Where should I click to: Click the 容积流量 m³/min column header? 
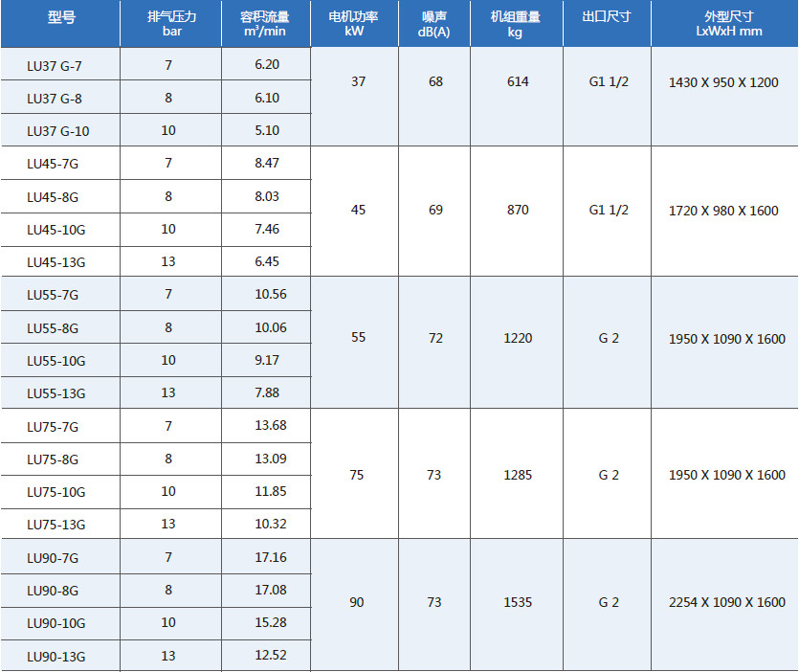point(265,24)
